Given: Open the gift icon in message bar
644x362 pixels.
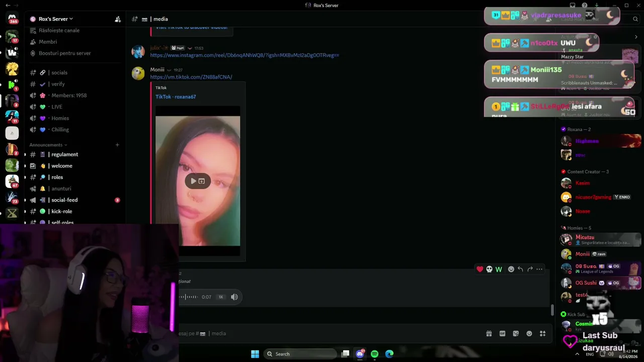Looking at the screenshot, I should [x=489, y=333].
